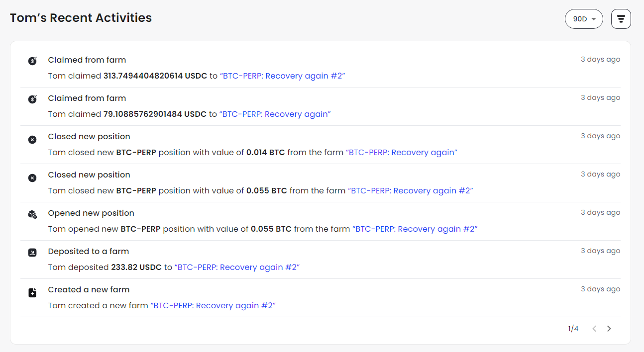Open farm link in 79.108 USDC claim
The width and height of the screenshot is (644, 352).
point(275,114)
